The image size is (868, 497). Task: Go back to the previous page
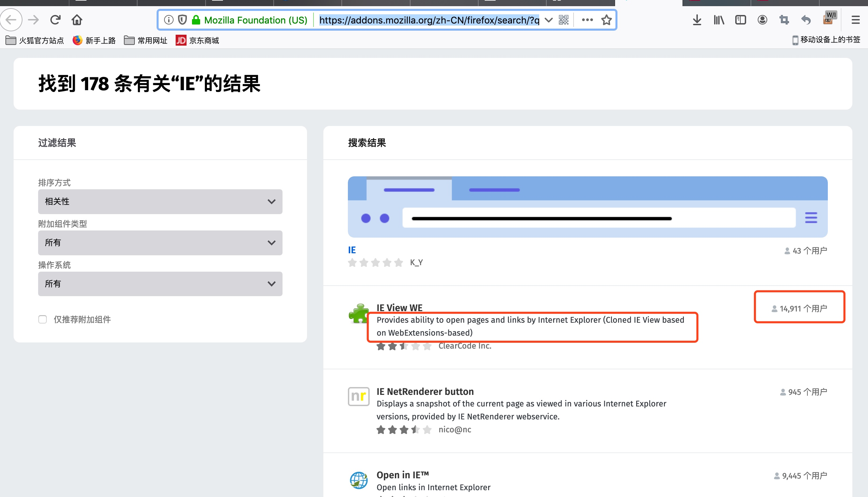11,20
